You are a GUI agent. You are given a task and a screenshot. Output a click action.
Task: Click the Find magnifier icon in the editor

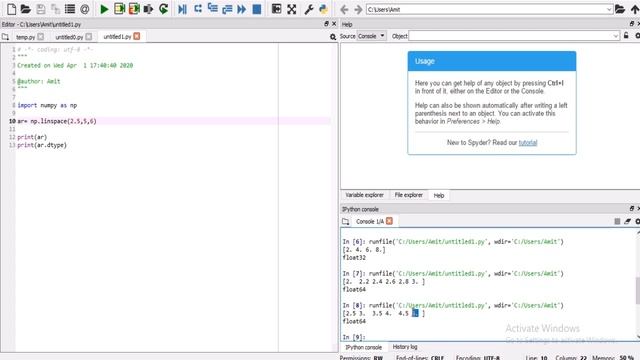point(333,37)
